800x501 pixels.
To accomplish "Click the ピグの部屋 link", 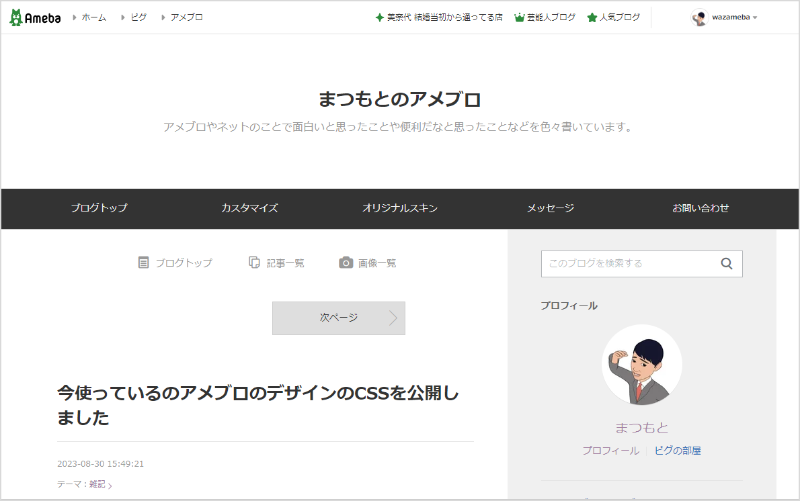I will pos(677,451).
